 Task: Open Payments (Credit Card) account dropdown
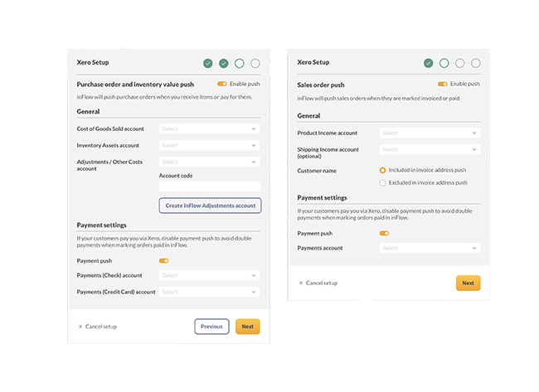(x=209, y=292)
